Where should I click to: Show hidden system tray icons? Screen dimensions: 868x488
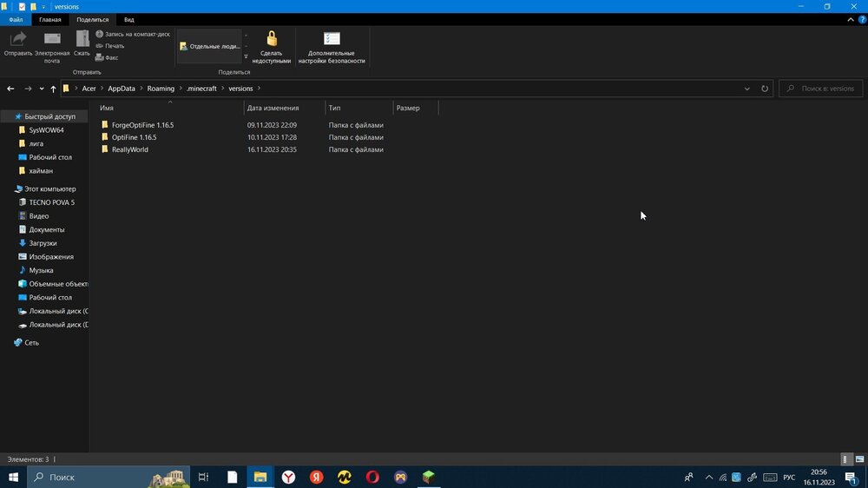(x=709, y=477)
